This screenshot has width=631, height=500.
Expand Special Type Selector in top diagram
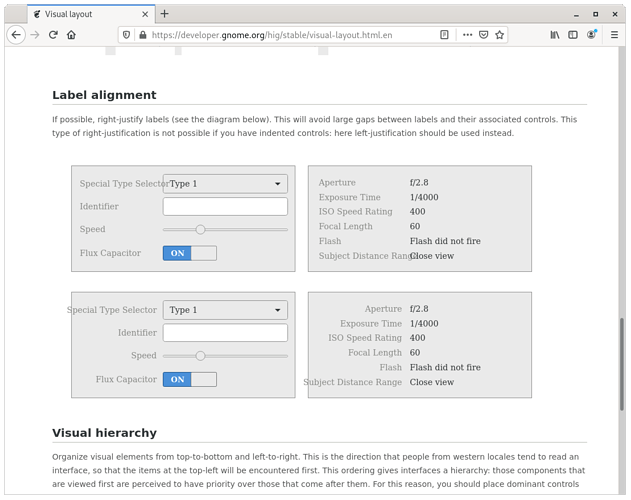(225, 184)
